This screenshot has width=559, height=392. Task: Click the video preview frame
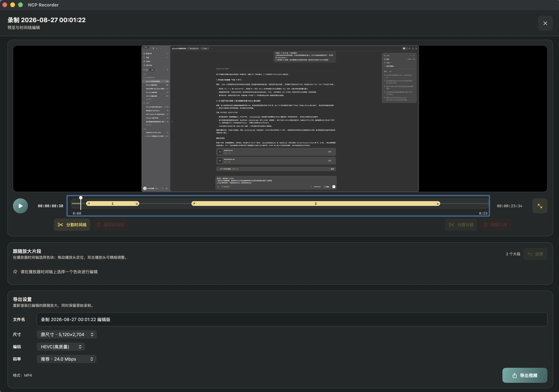coord(280,119)
